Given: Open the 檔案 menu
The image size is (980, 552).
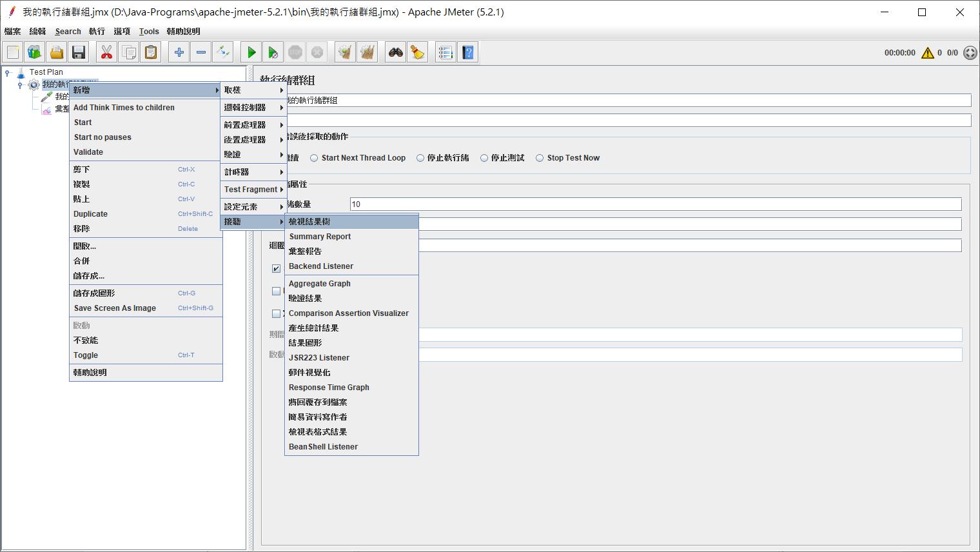Looking at the screenshot, I should (12, 31).
